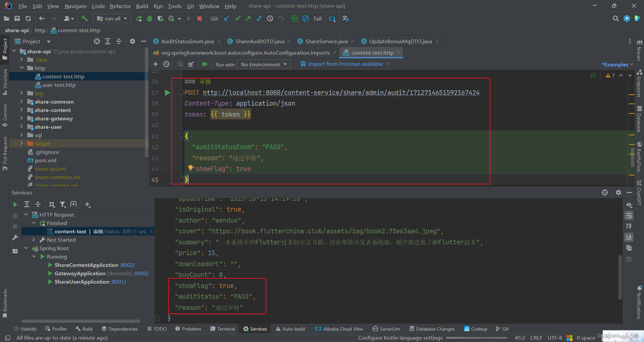644x342 pixels.
Task: Open the Project panel settings gear
Action: pyautogui.click(x=132, y=41)
